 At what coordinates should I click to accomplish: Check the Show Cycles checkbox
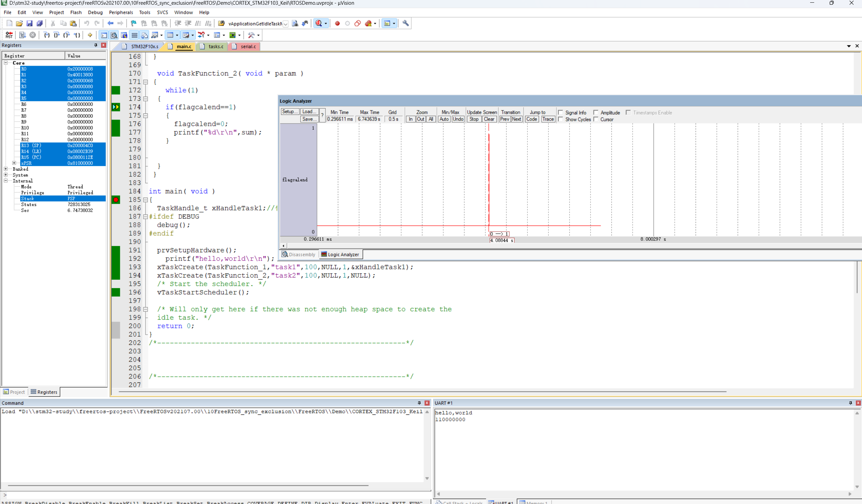click(561, 119)
